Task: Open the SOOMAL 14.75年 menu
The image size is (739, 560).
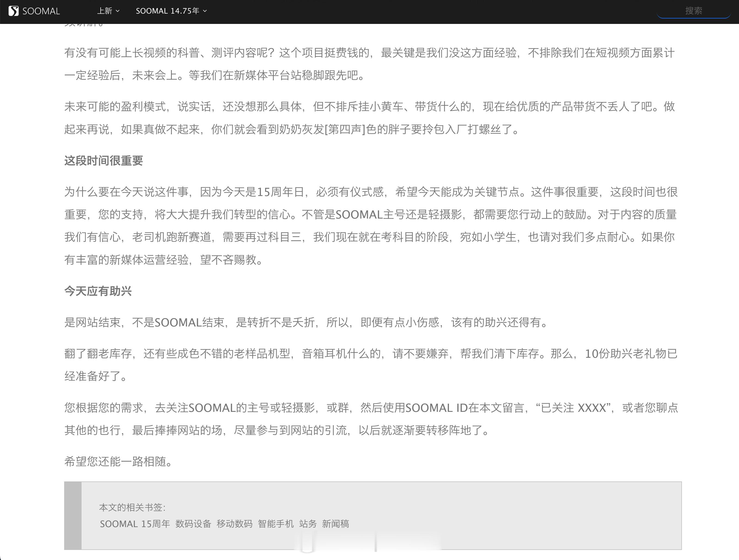Action: [x=168, y=11]
